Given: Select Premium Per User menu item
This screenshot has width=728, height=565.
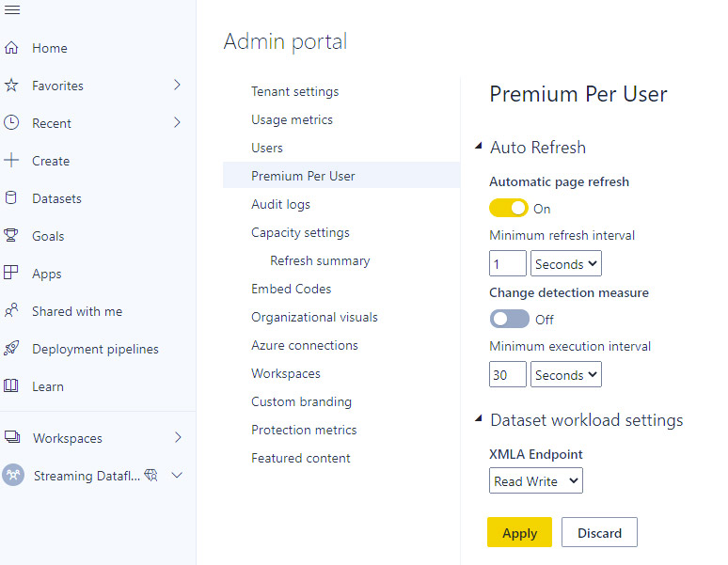Looking at the screenshot, I should click(x=341, y=176).
